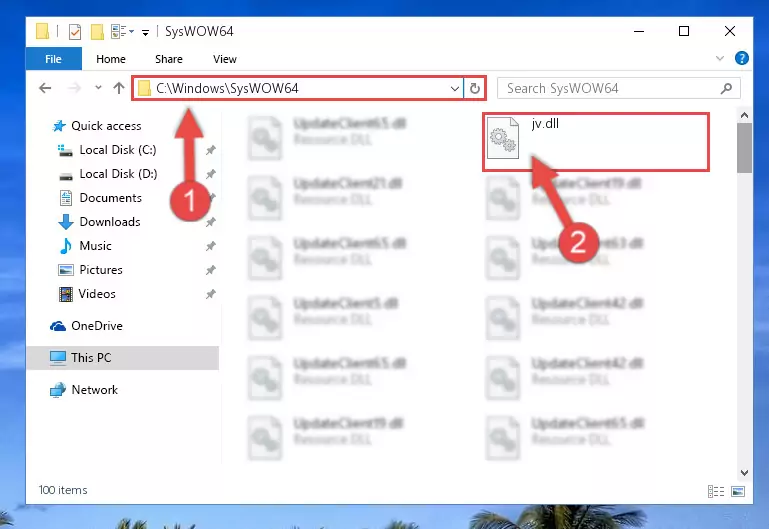The width and height of the screenshot is (769, 529).
Task: Click the jv.dll gear file icon
Action: click(x=503, y=138)
